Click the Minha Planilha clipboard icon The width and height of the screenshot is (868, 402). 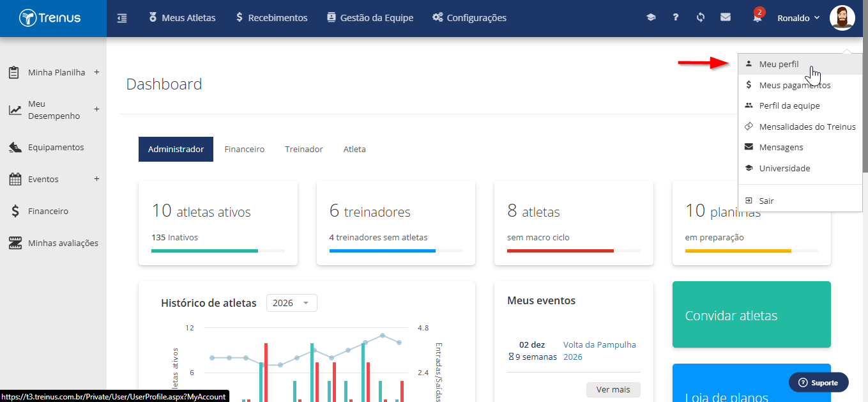click(13, 72)
